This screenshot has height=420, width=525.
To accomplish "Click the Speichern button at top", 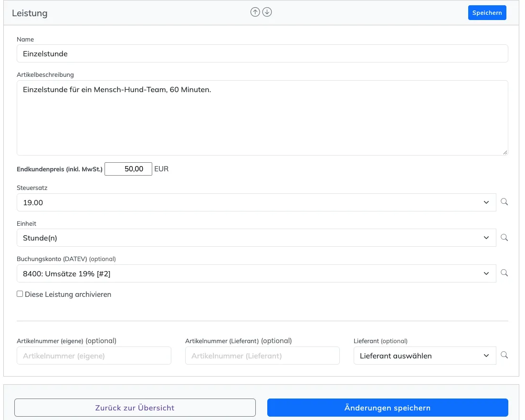I will click(x=487, y=13).
